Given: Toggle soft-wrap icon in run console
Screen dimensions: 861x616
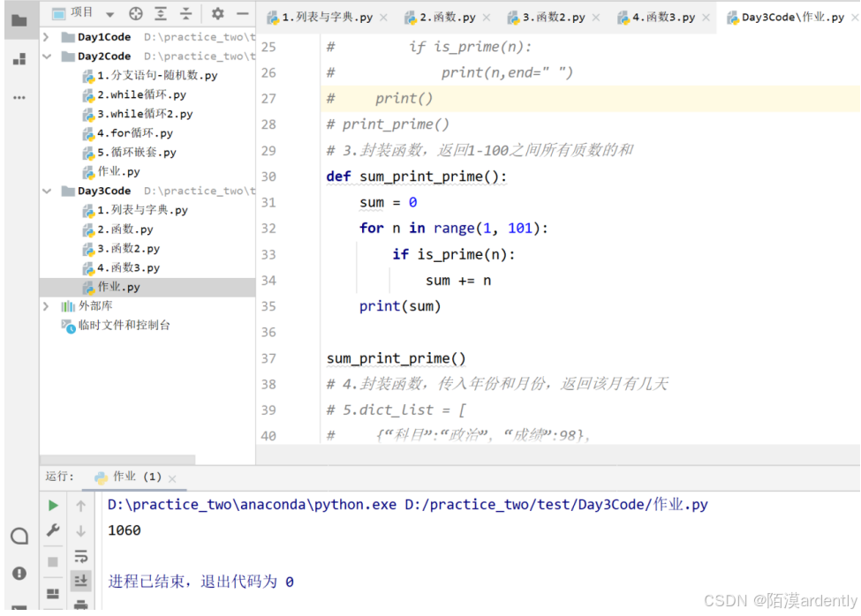Looking at the screenshot, I should (x=80, y=557).
